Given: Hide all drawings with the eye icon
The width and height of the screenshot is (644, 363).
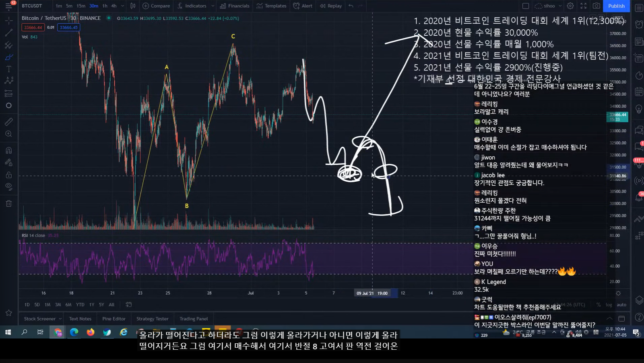Looking at the screenshot, I should click(x=8, y=187).
